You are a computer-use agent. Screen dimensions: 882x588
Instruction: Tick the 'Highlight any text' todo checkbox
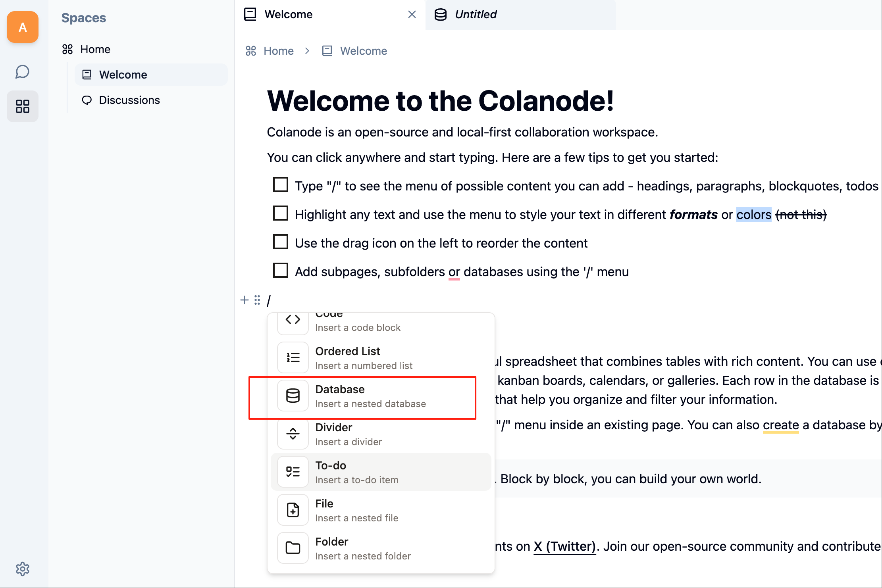[281, 213]
